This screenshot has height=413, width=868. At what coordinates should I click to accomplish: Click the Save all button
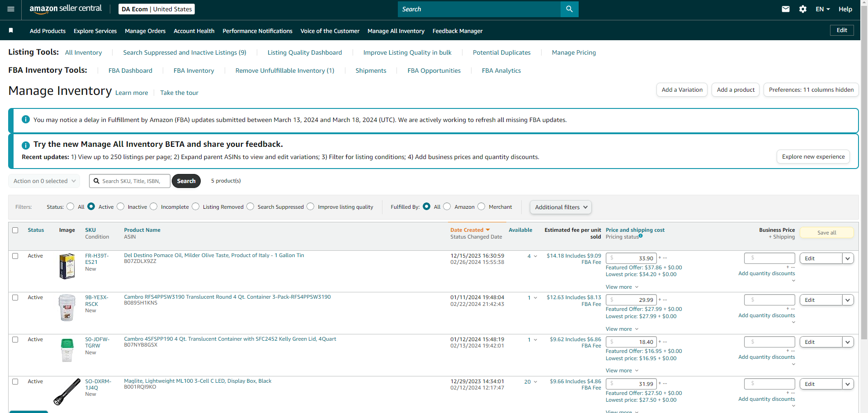pos(827,233)
